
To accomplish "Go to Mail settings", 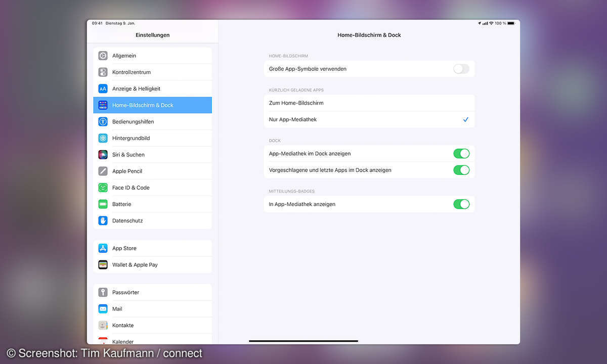I will [x=153, y=309].
